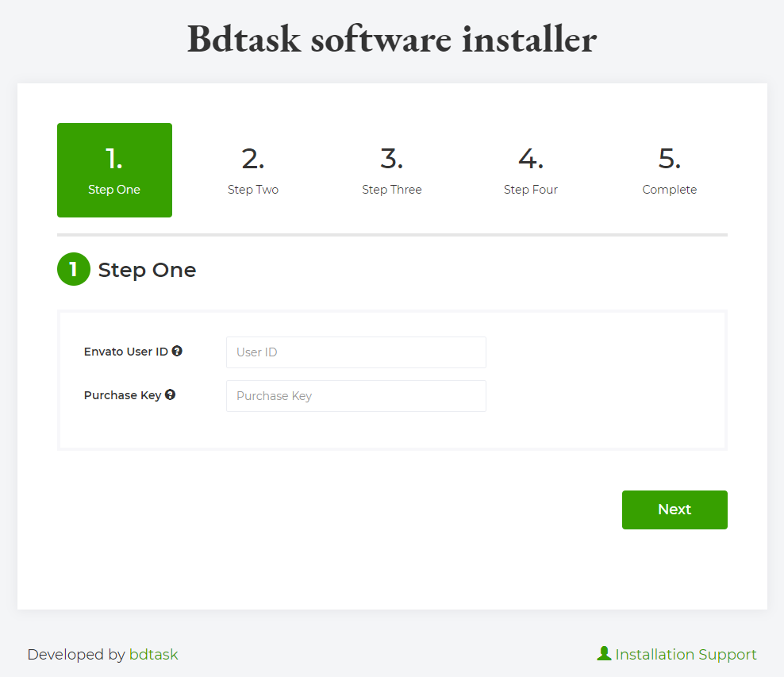Focus the User ID input field
Viewport: 784px width, 677px height.
point(355,352)
